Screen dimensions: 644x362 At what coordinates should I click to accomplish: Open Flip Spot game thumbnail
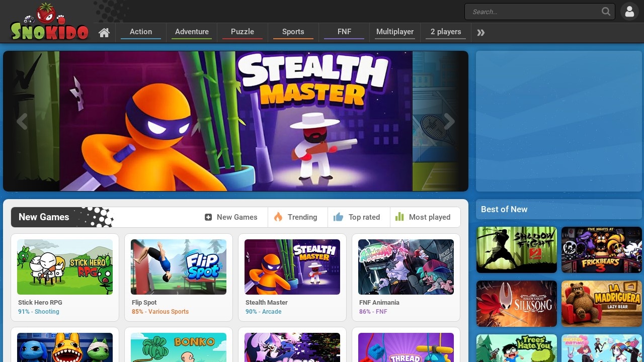179,267
